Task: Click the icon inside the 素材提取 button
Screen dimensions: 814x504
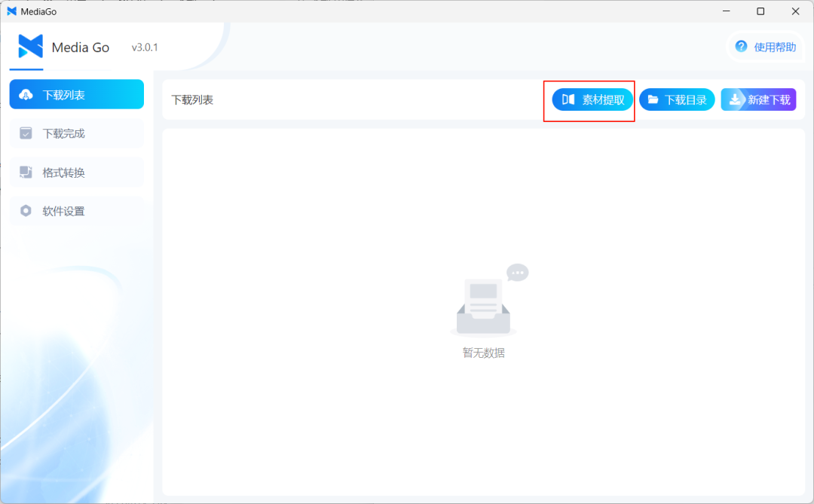Action: pyautogui.click(x=568, y=99)
